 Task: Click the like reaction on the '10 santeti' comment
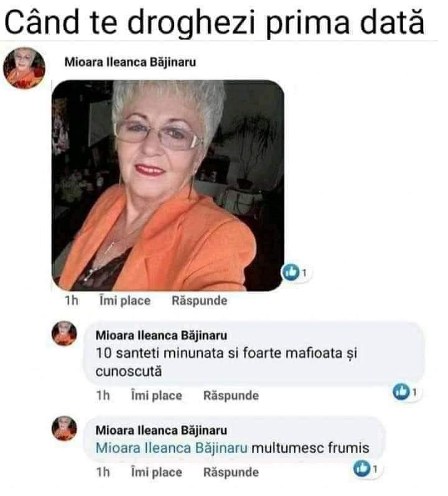tap(401, 391)
